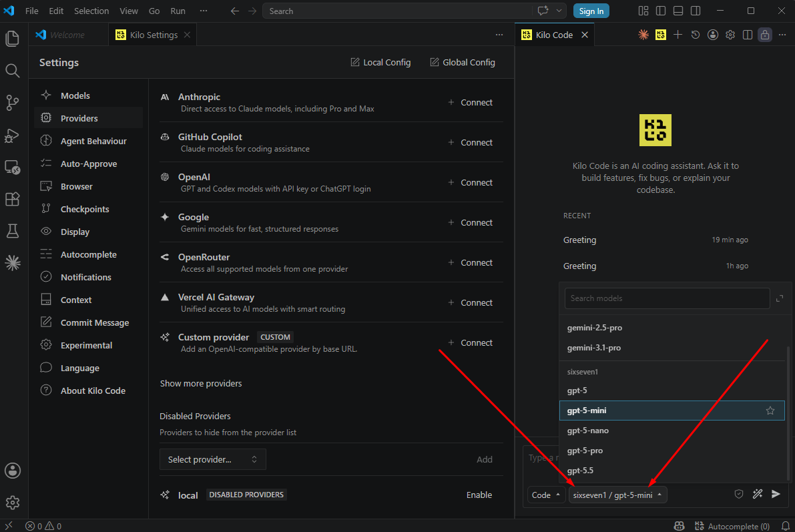Click the Copilot icon in status bar
Viewport: 795px width, 532px height.
[679, 526]
